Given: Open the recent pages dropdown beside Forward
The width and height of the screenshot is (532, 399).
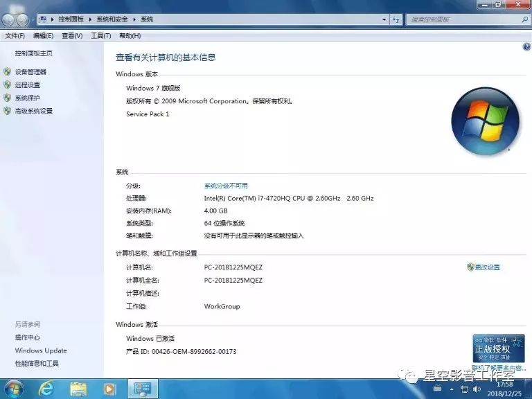Looking at the screenshot, I should click(33, 20).
